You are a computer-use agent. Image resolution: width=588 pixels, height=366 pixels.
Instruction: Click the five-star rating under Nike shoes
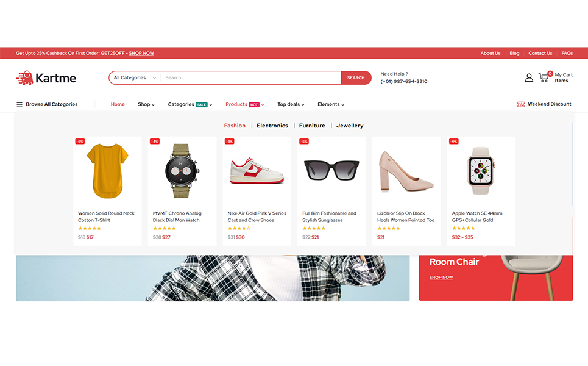pyautogui.click(x=239, y=228)
